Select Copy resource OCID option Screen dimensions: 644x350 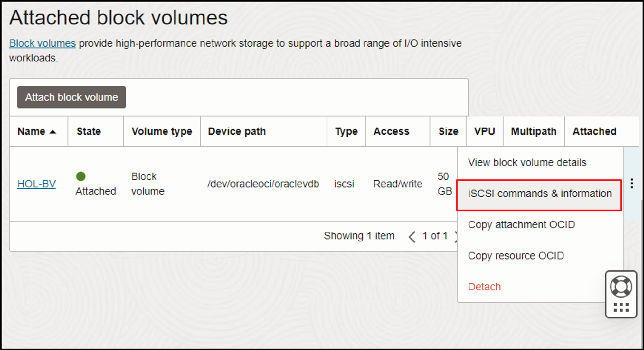516,256
